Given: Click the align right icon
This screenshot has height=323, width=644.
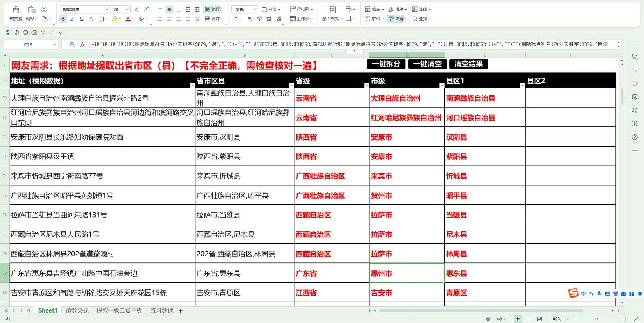Looking at the screenshot, I should pyautogui.click(x=178, y=19).
